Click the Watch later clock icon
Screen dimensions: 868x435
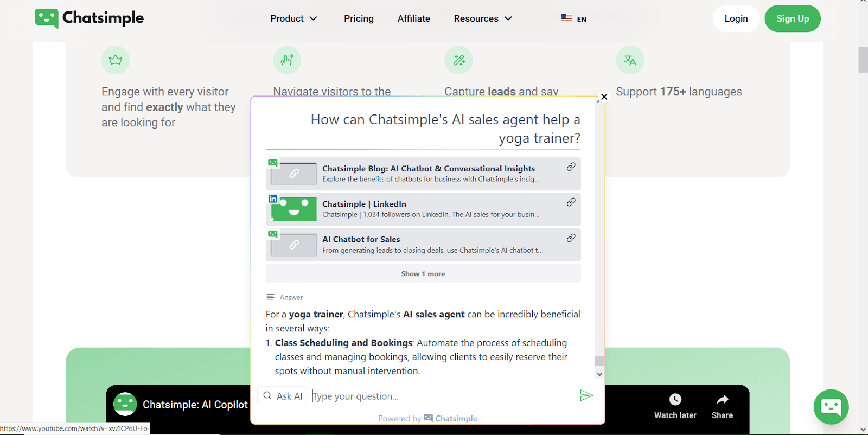pos(675,400)
